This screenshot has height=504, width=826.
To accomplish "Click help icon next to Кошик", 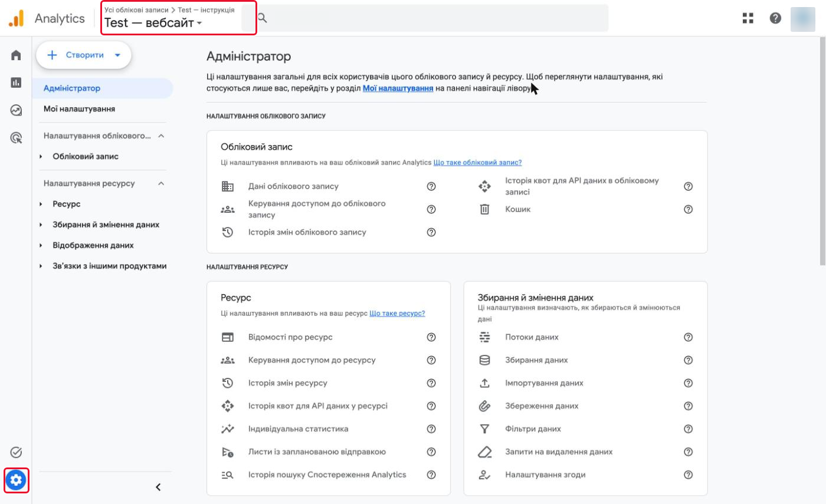I will coord(688,209).
